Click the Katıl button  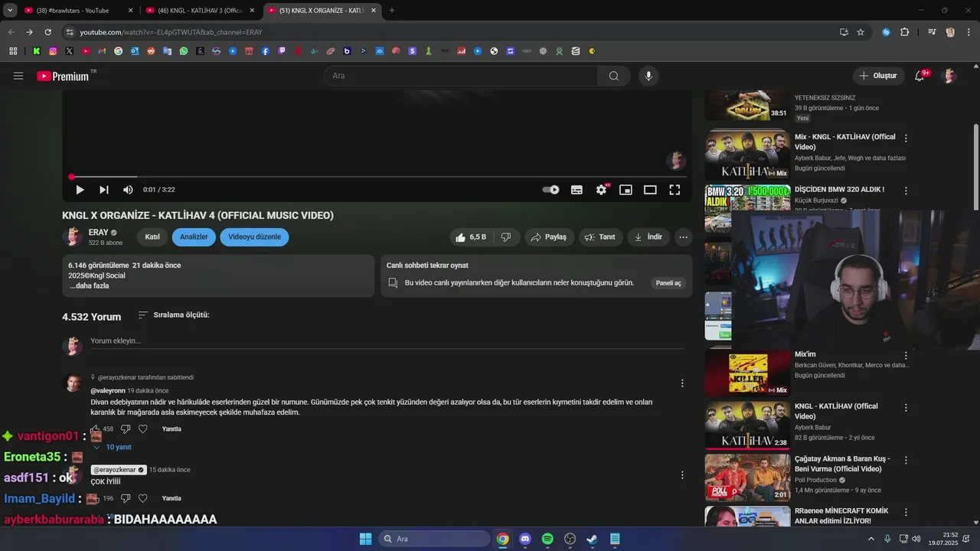click(x=152, y=237)
